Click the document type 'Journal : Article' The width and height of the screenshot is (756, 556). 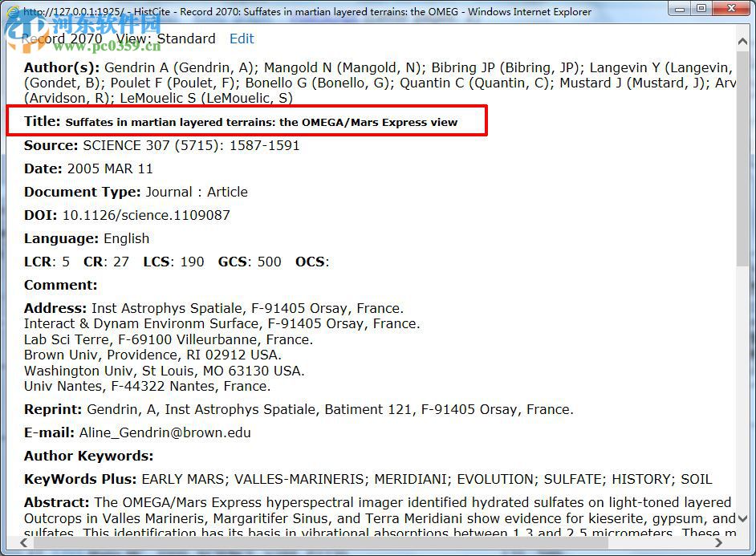[x=197, y=192]
